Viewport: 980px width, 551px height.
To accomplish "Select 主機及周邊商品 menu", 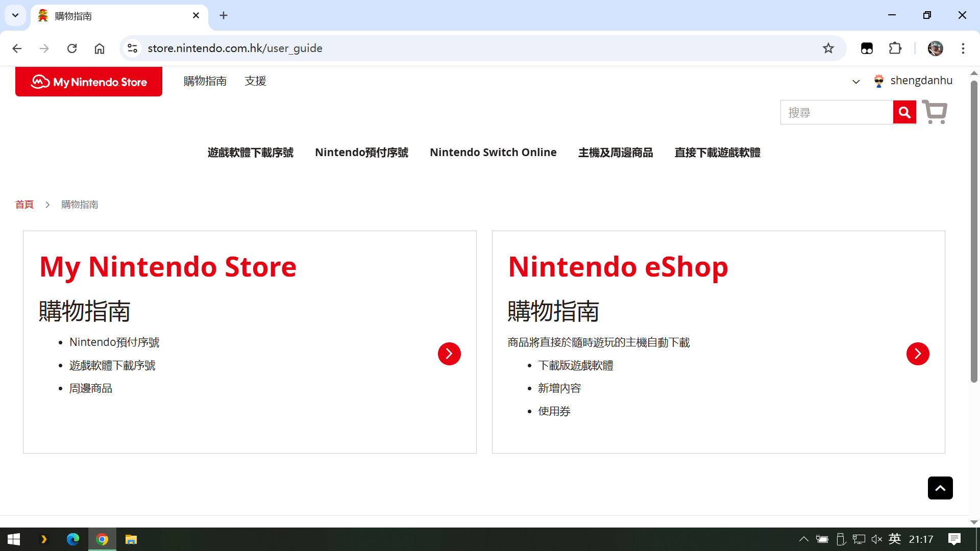I will pos(616,153).
